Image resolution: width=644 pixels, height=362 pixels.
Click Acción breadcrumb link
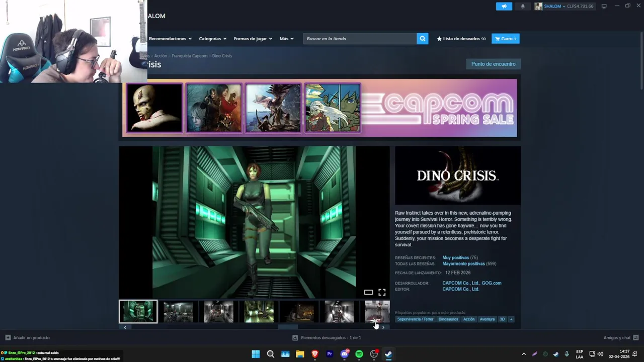(160, 56)
